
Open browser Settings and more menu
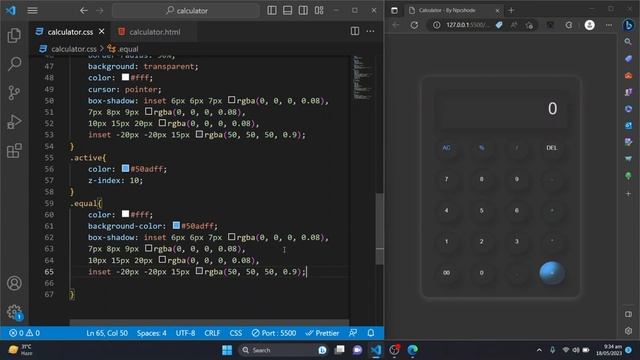[x=609, y=25]
